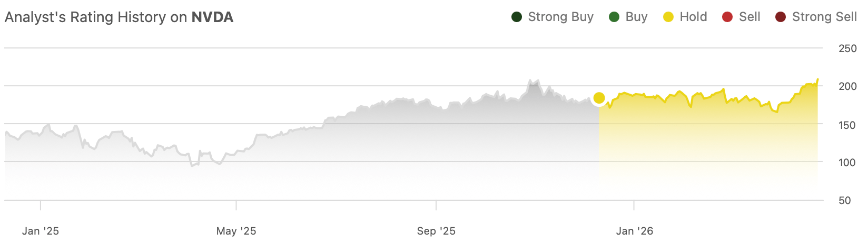Click the Buy green legend dot
Screen dimensions: 868x243
coord(614,17)
